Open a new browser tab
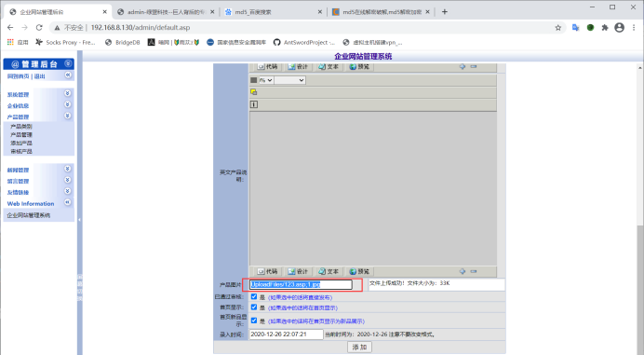Image resolution: width=644 pixels, height=355 pixels. pyautogui.click(x=445, y=12)
